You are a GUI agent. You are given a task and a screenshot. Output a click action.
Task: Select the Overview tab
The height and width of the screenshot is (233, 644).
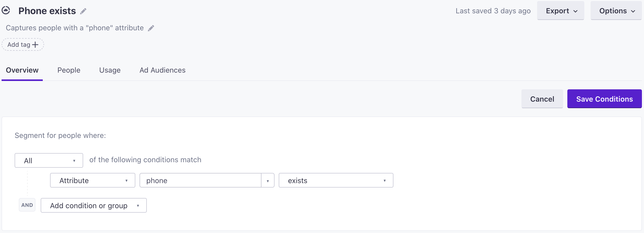click(22, 70)
